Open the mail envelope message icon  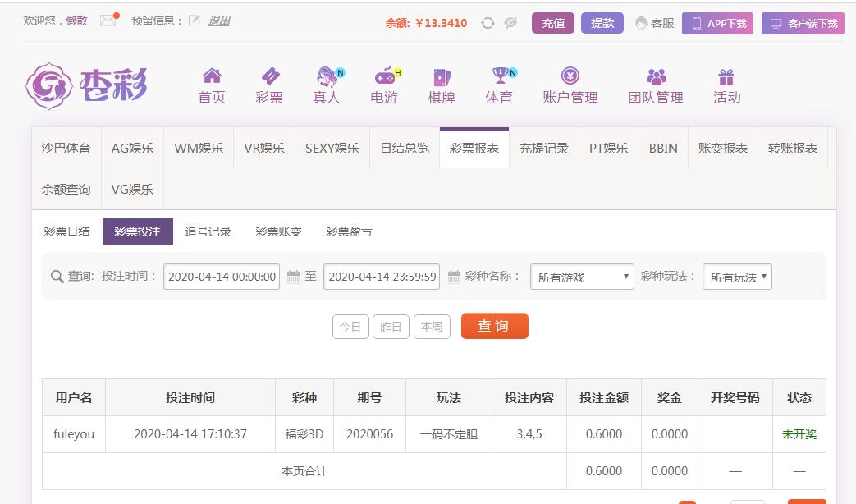(x=108, y=21)
